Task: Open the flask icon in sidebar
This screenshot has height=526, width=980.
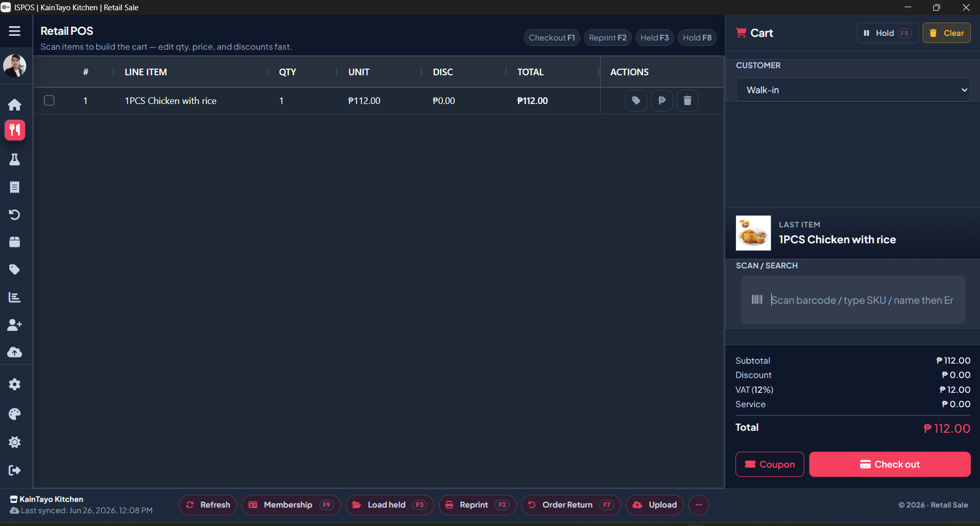Action: coord(14,160)
